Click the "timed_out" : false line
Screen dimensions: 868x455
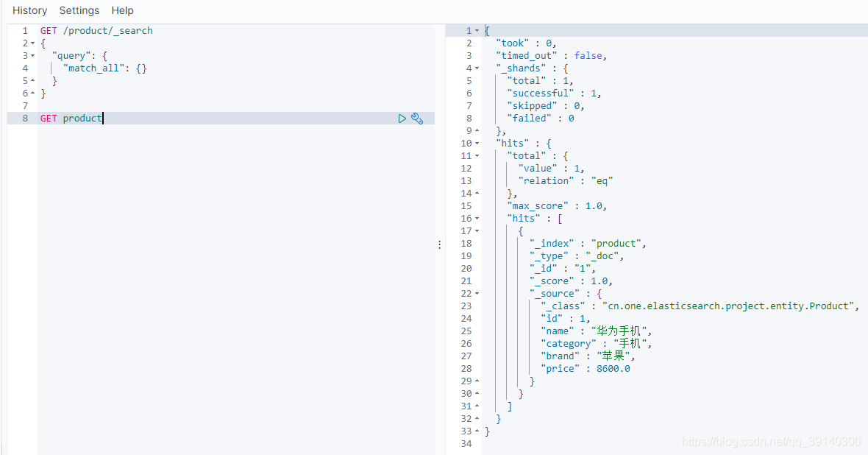click(552, 56)
